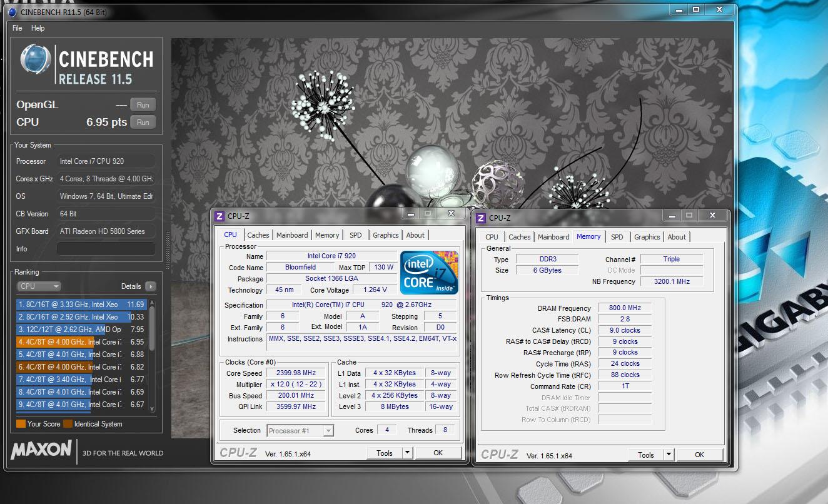Select ranking entry 9 scoring 6.67
This screenshot has width=828, height=504.
point(81,405)
